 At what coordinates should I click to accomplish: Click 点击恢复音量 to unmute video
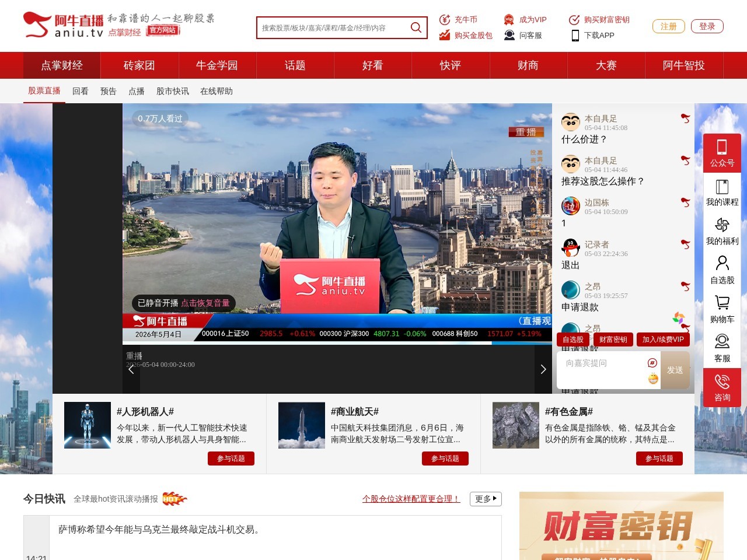point(205,303)
